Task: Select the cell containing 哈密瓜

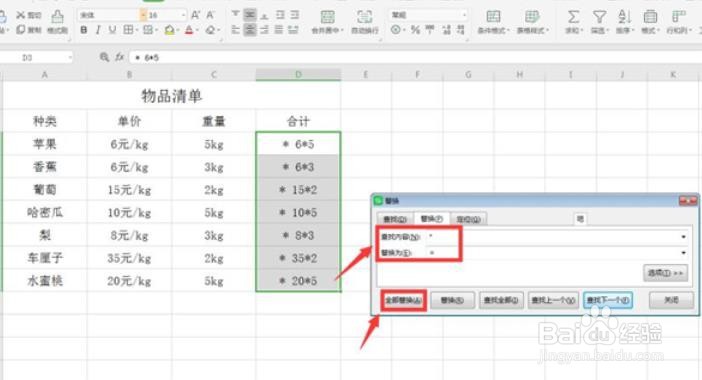Action: coord(45,212)
